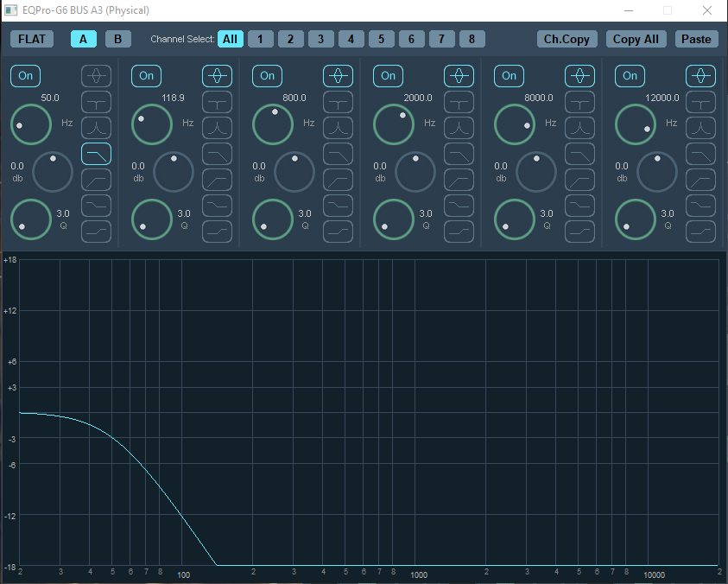The height and width of the screenshot is (584, 728).
Task: Disable the 50 Hz band with its On button
Action: [26, 76]
